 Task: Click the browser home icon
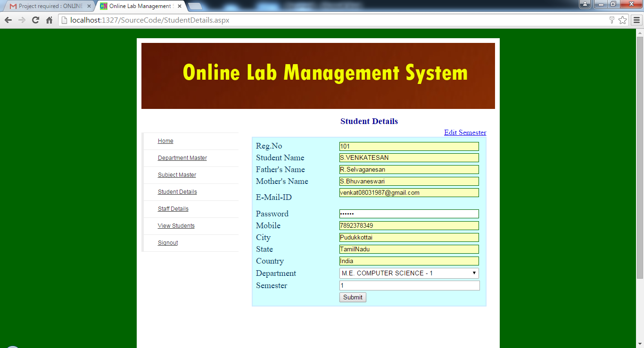49,20
